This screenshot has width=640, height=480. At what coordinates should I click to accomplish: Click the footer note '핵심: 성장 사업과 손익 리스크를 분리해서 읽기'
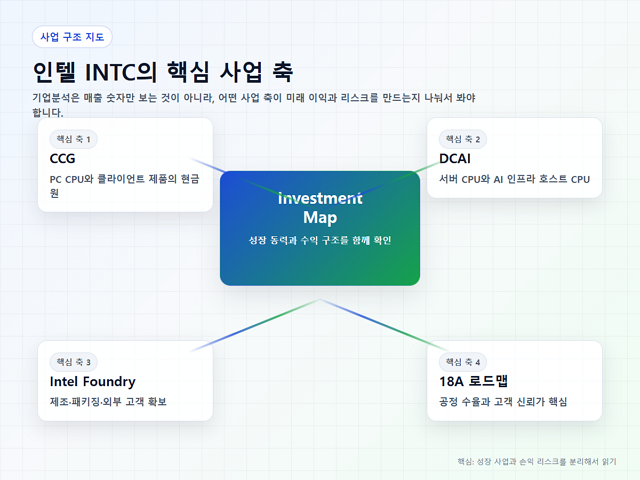(x=537, y=462)
